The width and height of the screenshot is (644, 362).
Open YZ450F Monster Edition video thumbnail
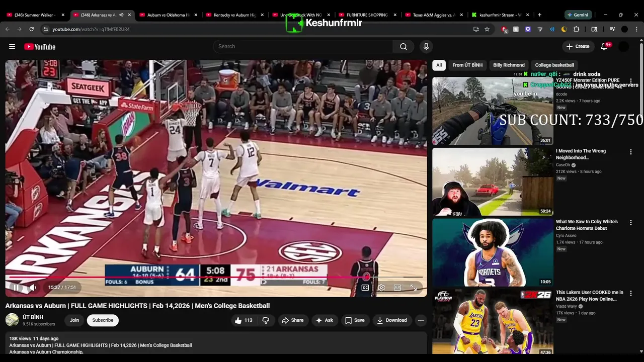[x=493, y=111]
